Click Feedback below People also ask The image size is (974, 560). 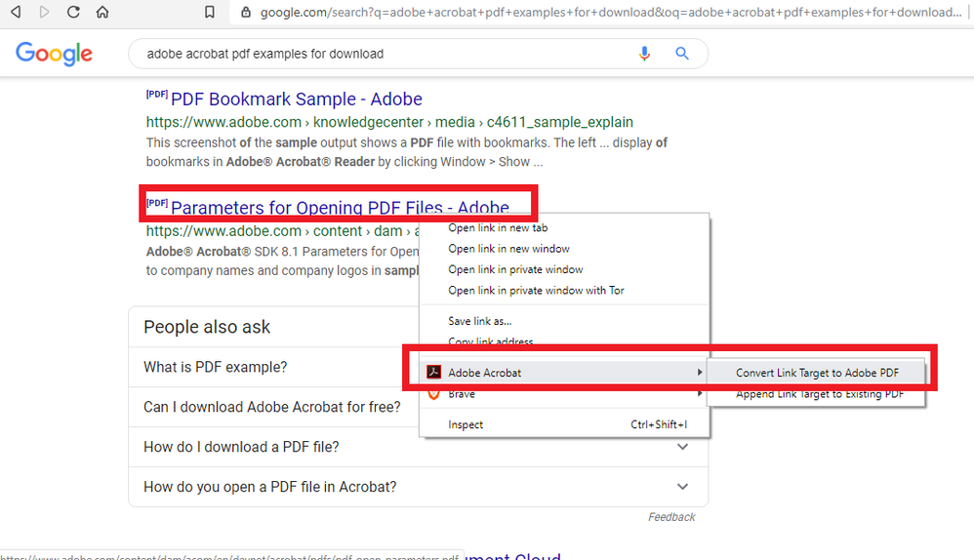coord(671,517)
